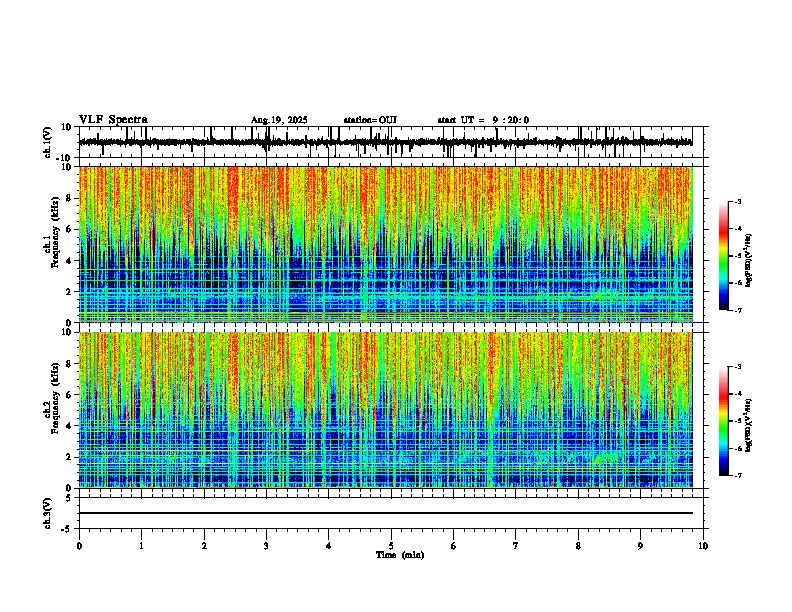The image size is (792, 612).
Task: Click the "8" kHz tick on ch.2 frequency axis
Action: pos(69,364)
